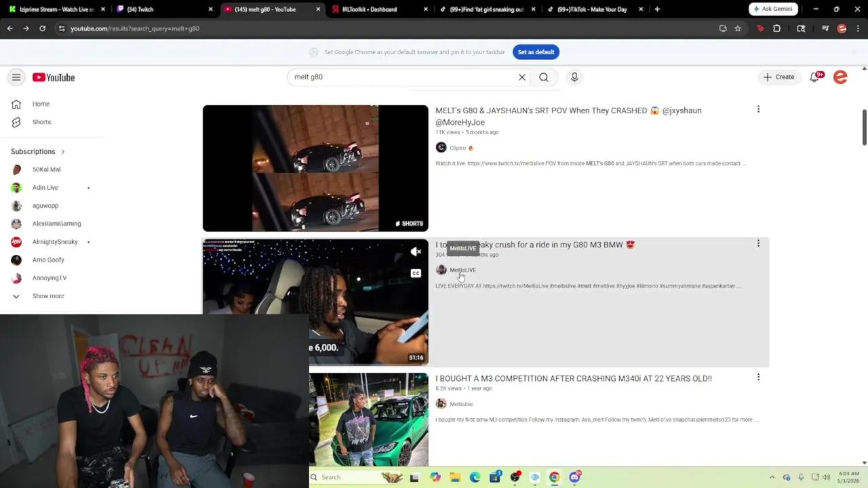Open the Clipro channel name link

pyautogui.click(x=458, y=148)
